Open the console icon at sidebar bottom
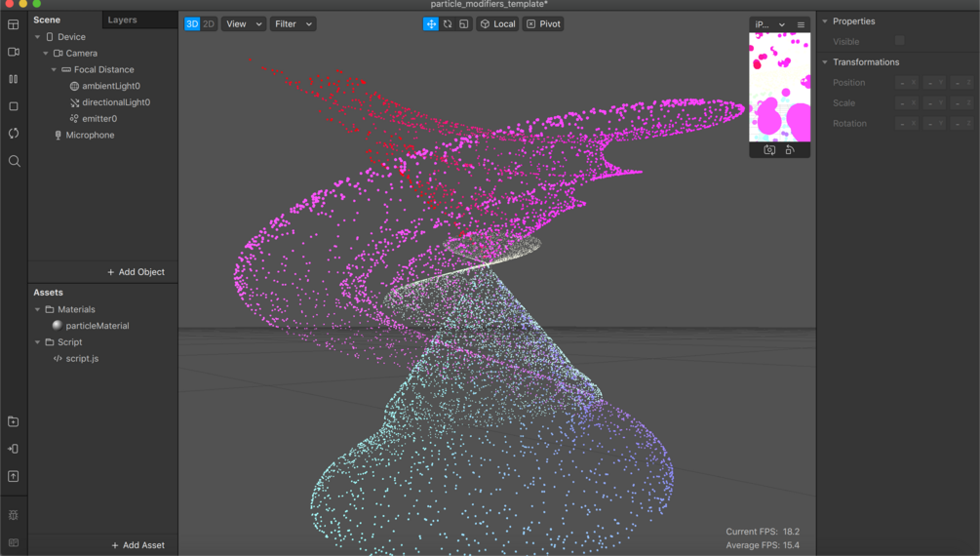The image size is (980, 556). coord(13,543)
